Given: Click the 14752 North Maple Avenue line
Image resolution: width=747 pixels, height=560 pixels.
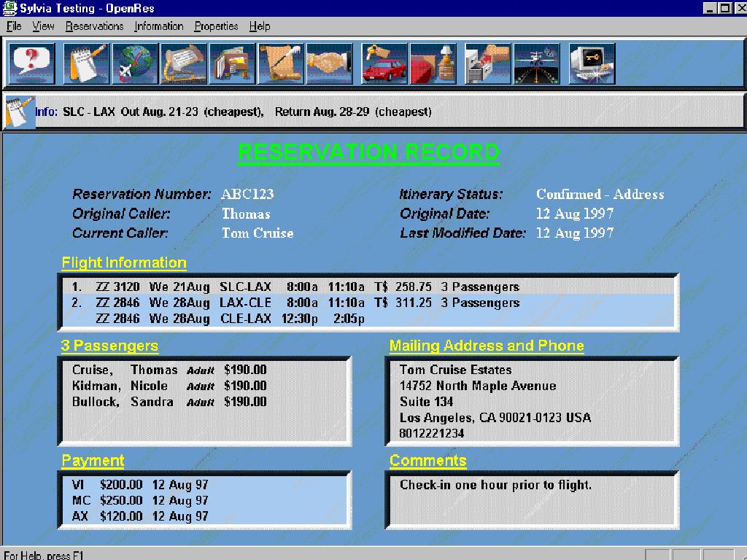Looking at the screenshot, I should point(478,386).
